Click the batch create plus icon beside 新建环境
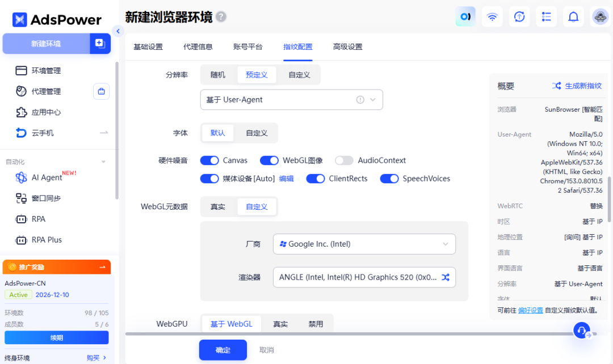The image size is (613, 364). click(100, 43)
